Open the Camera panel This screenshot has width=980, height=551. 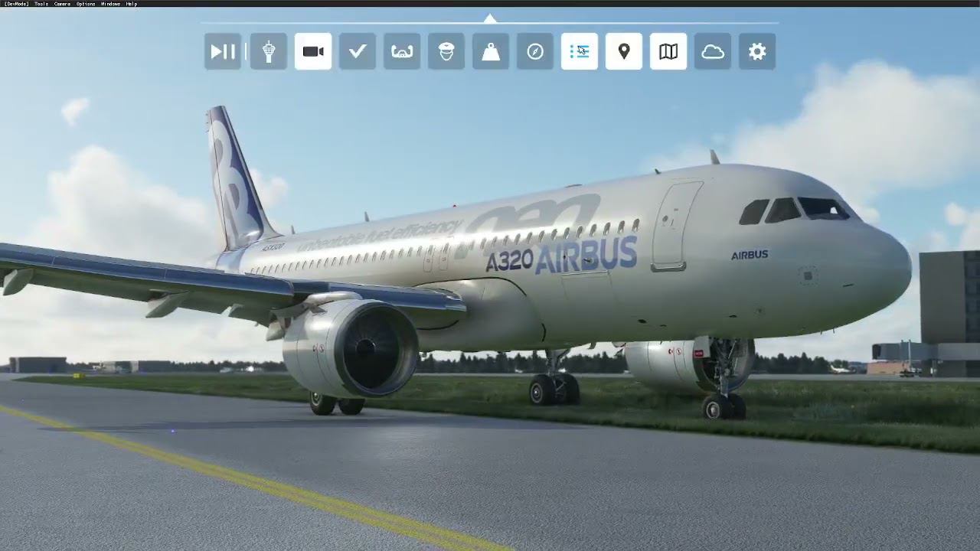[313, 51]
